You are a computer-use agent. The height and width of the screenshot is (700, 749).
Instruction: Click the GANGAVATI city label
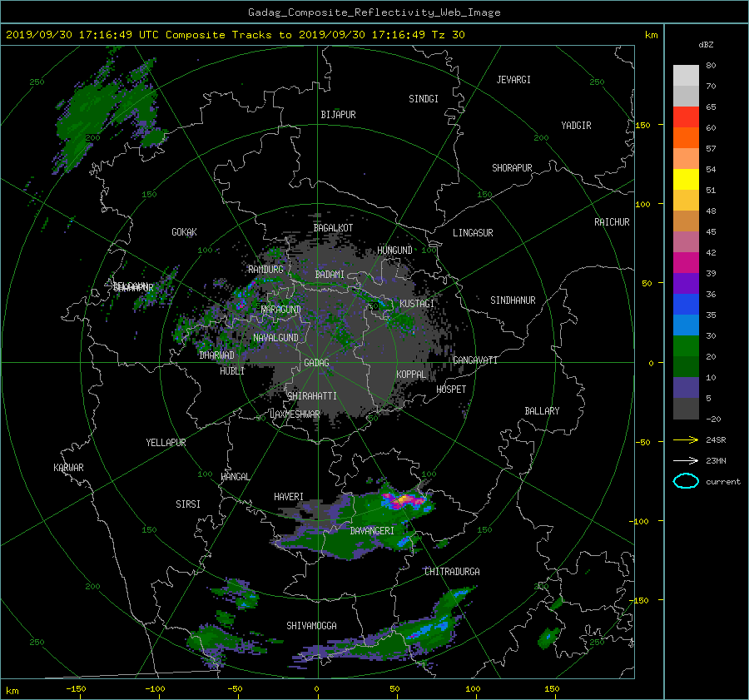coord(475,360)
